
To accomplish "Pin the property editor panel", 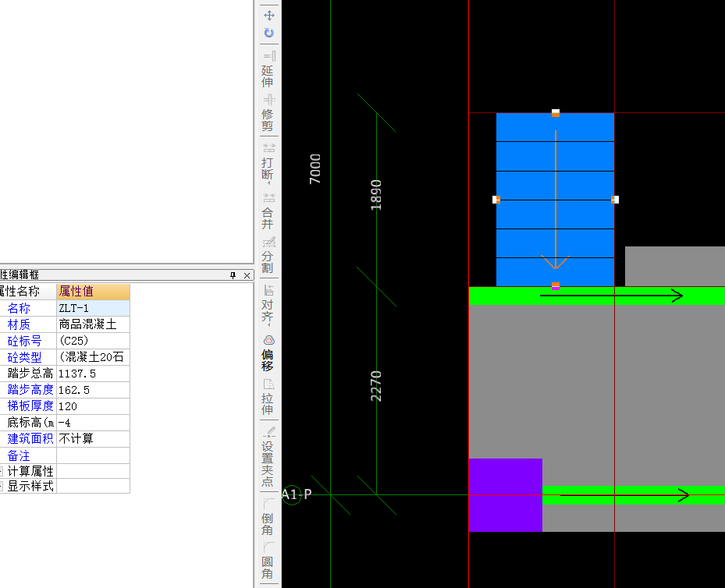I will (233, 275).
